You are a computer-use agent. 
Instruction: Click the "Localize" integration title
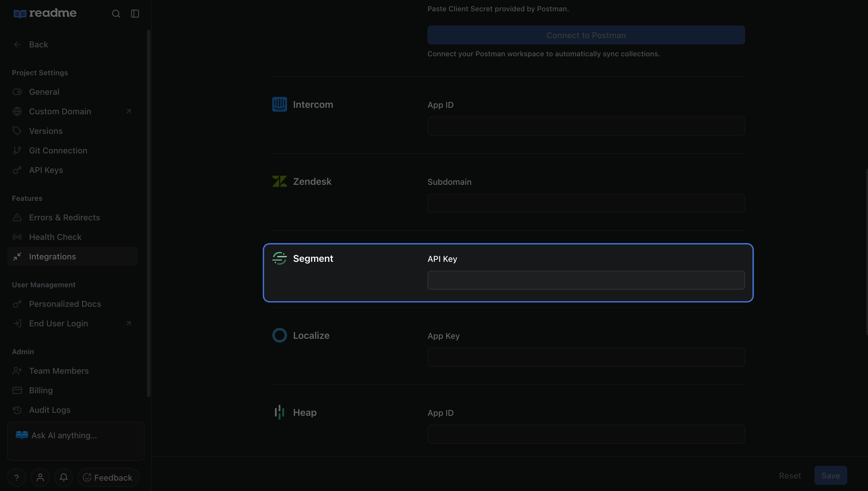311,336
